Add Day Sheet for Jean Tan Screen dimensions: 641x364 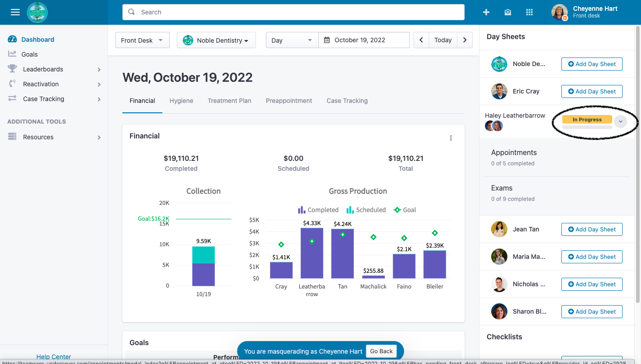click(592, 229)
